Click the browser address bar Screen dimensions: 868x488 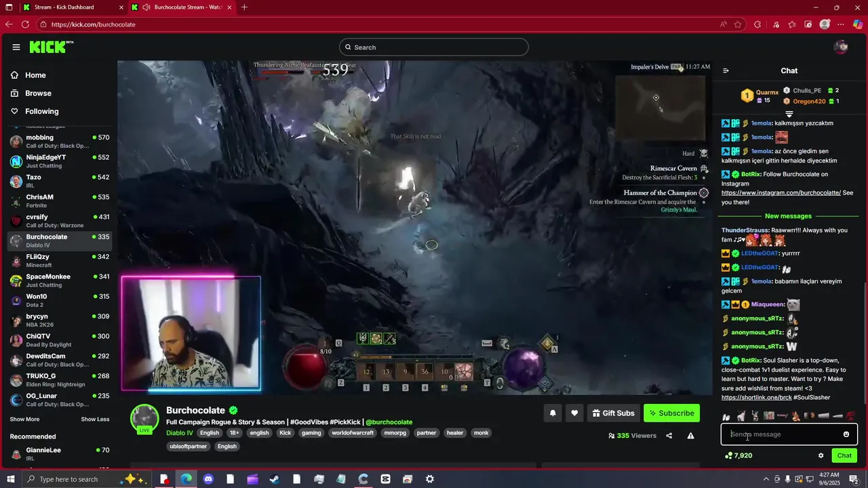click(380, 24)
